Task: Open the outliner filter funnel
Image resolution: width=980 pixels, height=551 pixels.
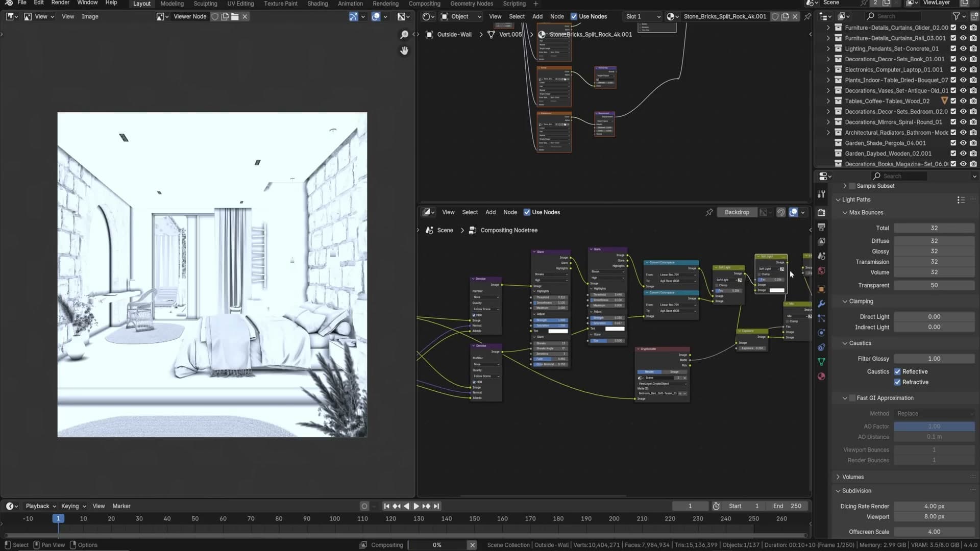Action: click(957, 16)
